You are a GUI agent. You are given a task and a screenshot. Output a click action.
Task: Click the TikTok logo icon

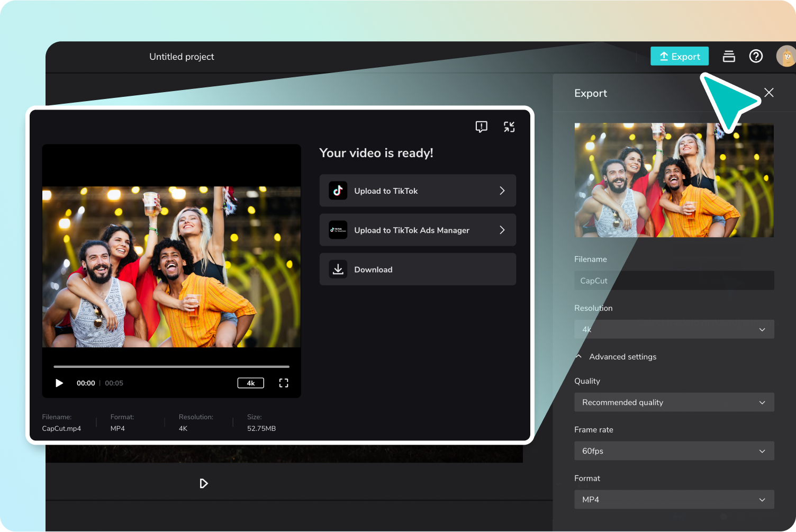click(x=338, y=191)
